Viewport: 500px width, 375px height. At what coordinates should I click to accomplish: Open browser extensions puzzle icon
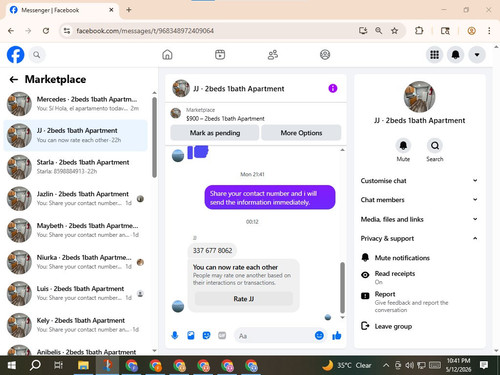click(419, 31)
